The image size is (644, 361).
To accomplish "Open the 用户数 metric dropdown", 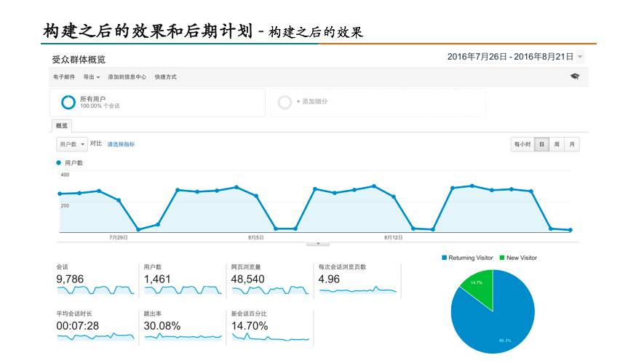I will [72, 144].
